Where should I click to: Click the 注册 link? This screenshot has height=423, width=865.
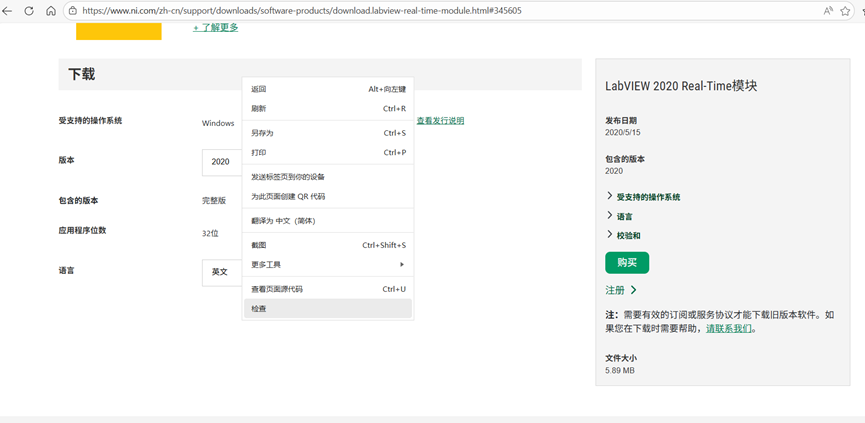click(x=621, y=290)
